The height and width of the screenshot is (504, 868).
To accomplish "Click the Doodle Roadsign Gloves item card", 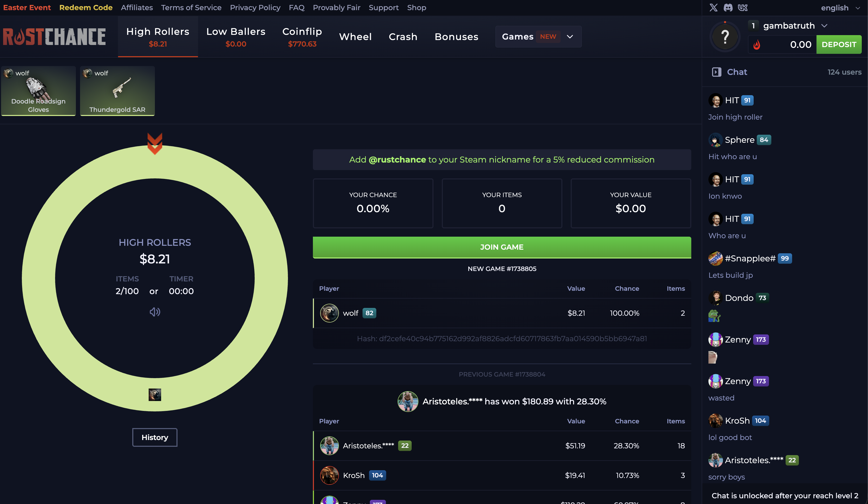I will click(38, 91).
